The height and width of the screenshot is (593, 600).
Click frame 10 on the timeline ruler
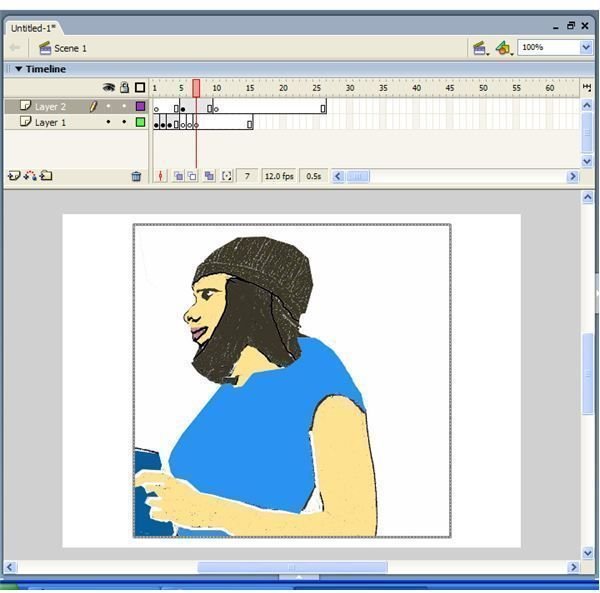(217, 88)
